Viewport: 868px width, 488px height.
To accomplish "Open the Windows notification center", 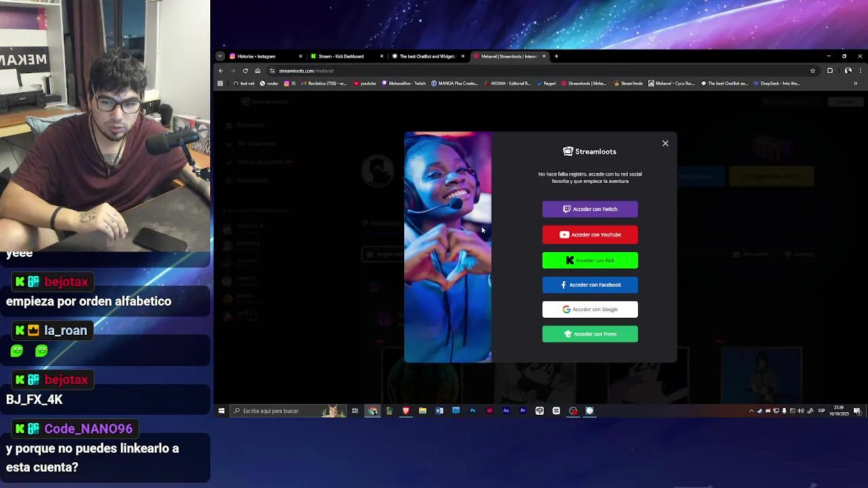I will coord(858,411).
